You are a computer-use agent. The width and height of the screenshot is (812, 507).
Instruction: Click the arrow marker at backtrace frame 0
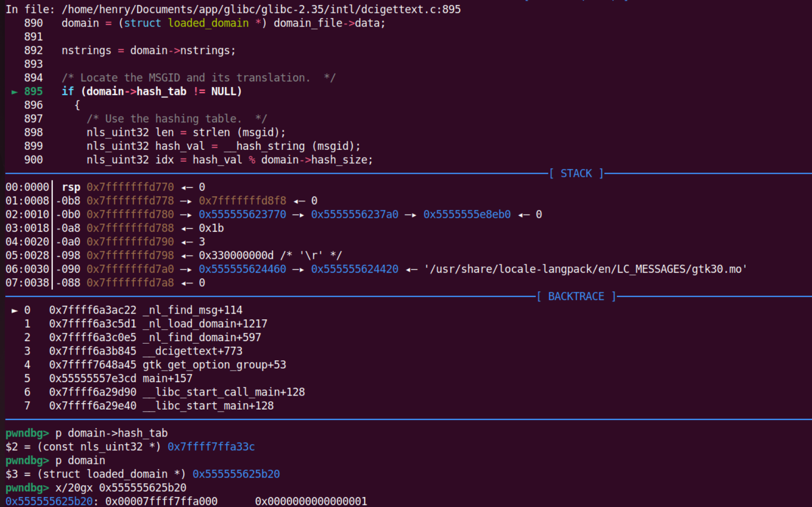[15, 311]
